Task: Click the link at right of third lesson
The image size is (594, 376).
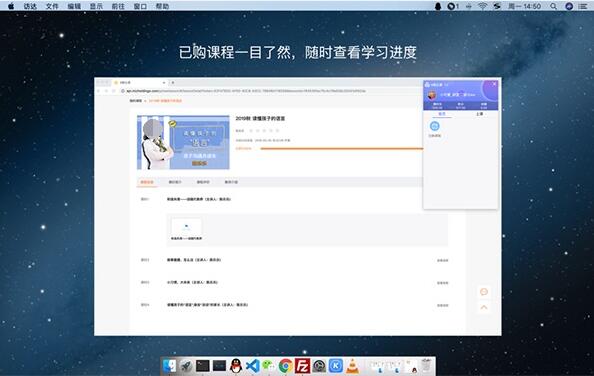Action: (x=442, y=283)
